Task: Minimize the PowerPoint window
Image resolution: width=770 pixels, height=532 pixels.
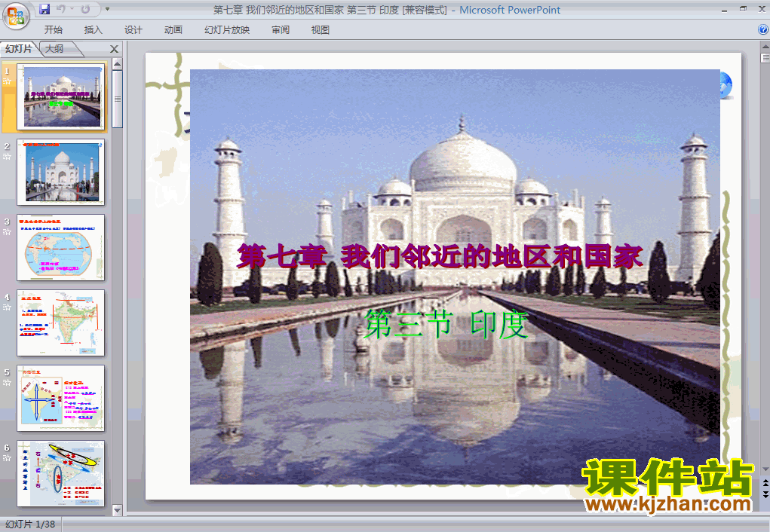Action: (x=724, y=10)
